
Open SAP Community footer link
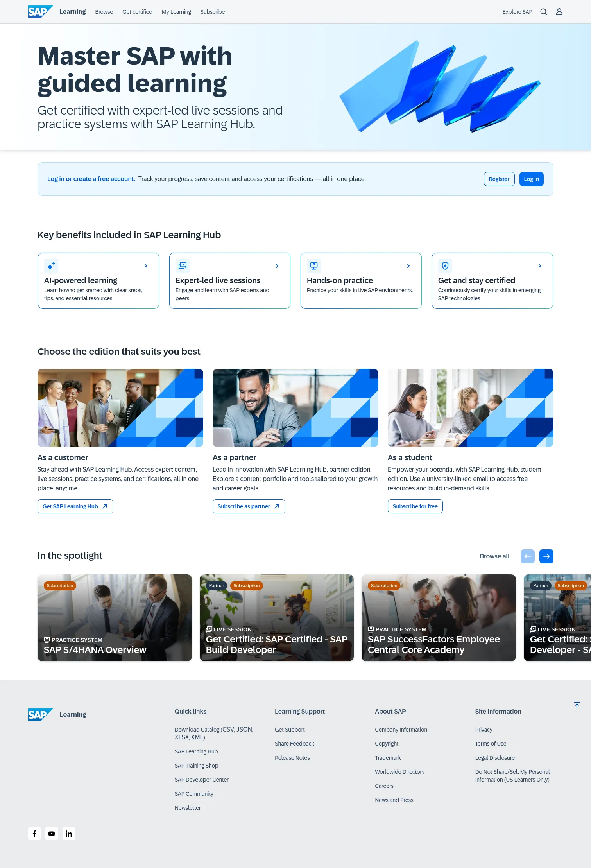tap(194, 794)
